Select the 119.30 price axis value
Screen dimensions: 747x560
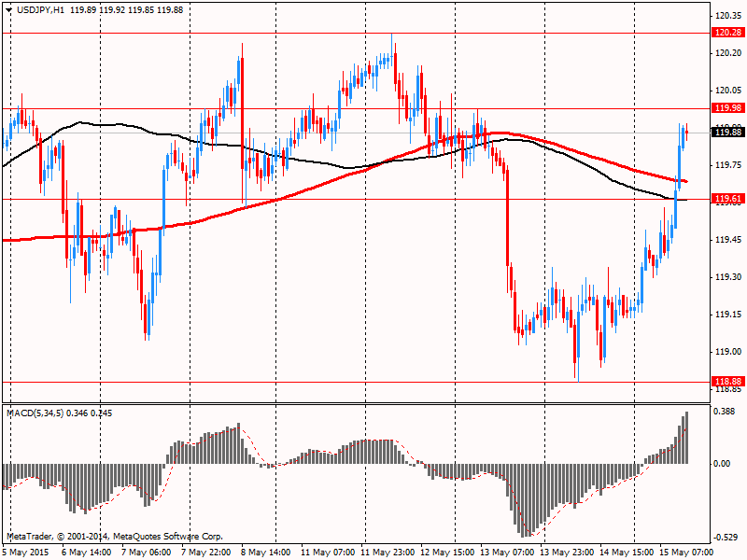[728, 276]
